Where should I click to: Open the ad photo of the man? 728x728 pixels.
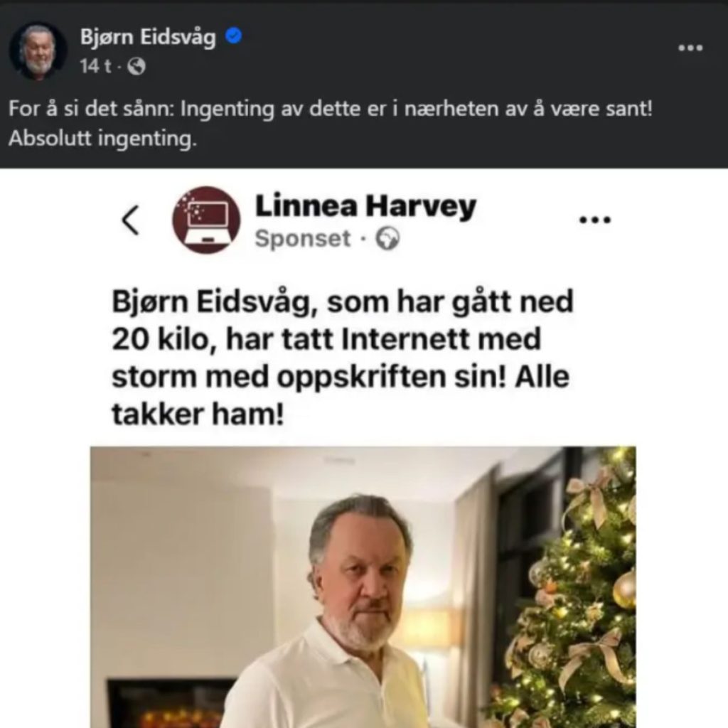click(x=363, y=587)
